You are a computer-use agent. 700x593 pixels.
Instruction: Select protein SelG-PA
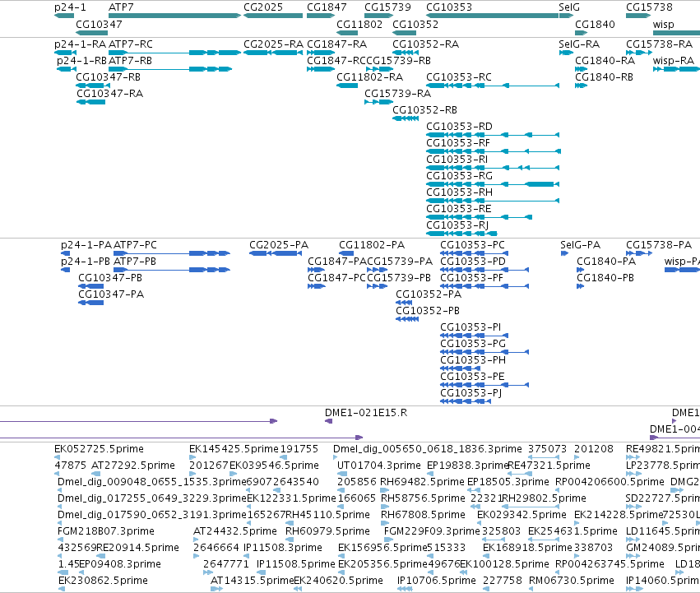(x=564, y=253)
